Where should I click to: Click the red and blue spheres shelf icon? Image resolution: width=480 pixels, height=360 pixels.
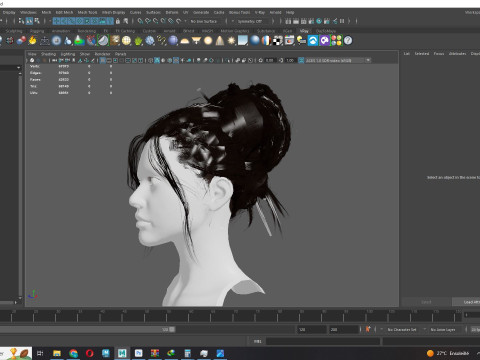pyautogui.click(x=21, y=41)
